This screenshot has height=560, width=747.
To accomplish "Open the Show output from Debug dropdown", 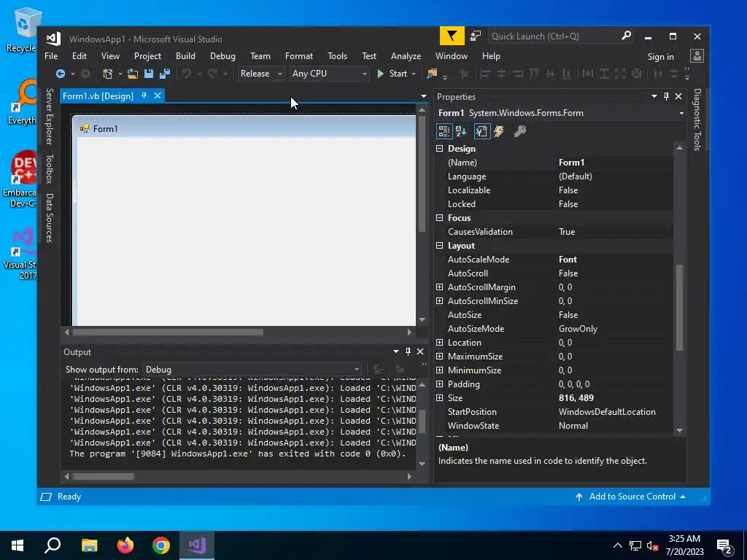I will tap(252, 370).
